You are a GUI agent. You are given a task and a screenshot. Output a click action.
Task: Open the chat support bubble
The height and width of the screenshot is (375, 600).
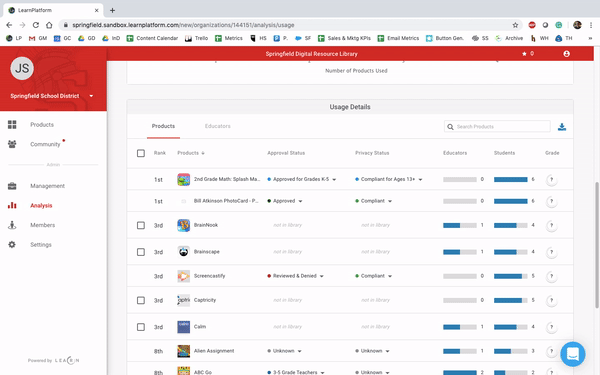click(572, 354)
